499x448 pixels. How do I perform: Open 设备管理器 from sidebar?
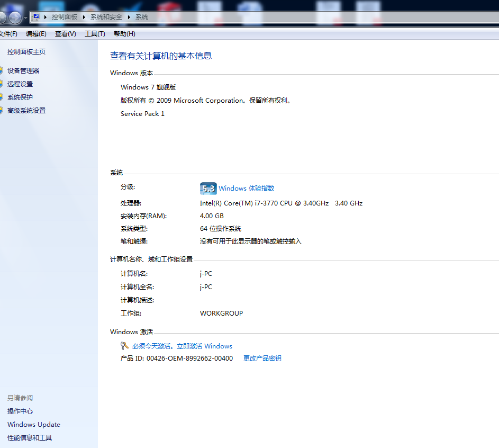click(x=23, y=70)
